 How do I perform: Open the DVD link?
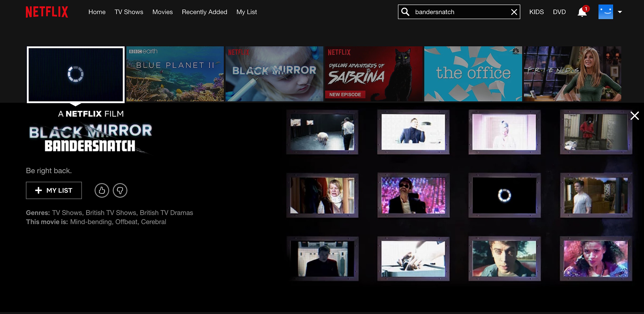[x=559, y=12]
